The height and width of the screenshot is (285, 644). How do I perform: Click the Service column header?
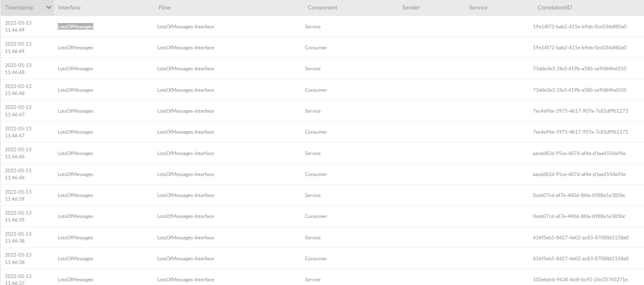tap(478, 8)
